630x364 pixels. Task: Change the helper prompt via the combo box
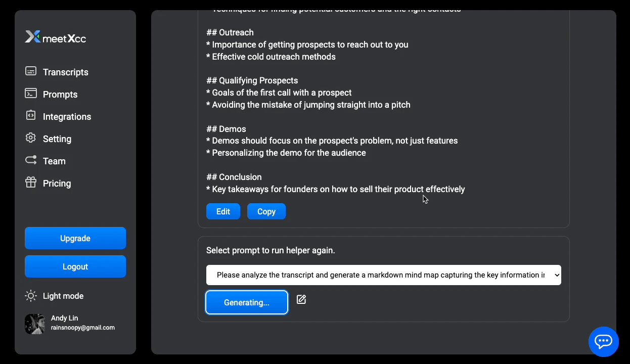click(383, 275)
